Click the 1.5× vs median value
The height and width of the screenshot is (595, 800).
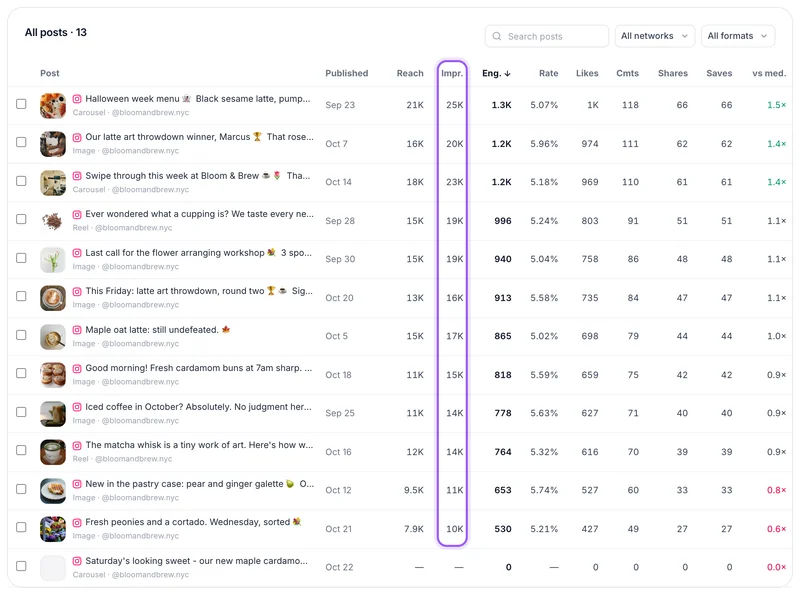click(x=777, y=105)
